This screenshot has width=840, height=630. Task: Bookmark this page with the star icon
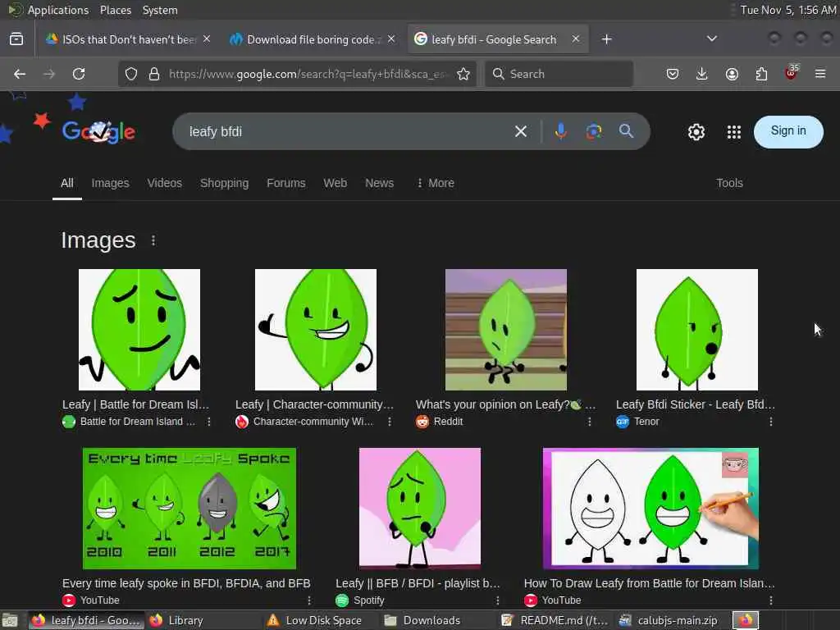click(x=463, y=74)
